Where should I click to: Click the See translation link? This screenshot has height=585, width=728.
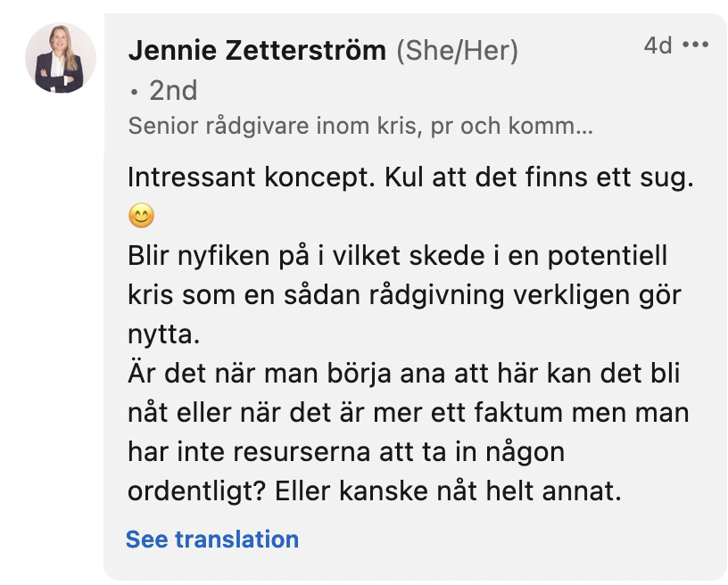(x=212, y=539)
